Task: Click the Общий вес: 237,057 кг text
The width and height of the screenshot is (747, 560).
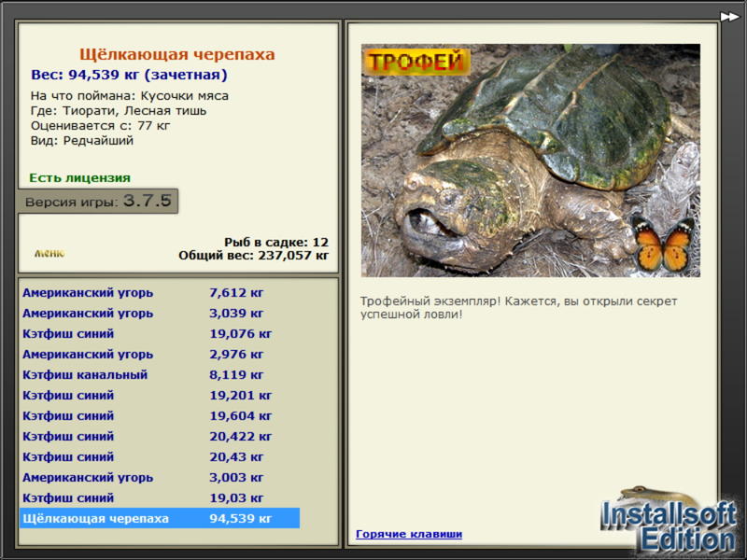Action: click(253, 256)
